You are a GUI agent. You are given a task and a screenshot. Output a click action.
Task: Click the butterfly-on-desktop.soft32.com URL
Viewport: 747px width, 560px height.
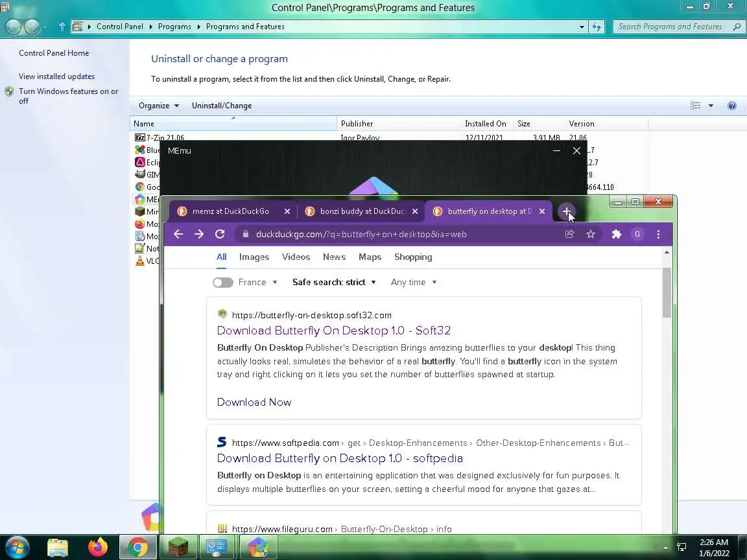click(311, 315)
